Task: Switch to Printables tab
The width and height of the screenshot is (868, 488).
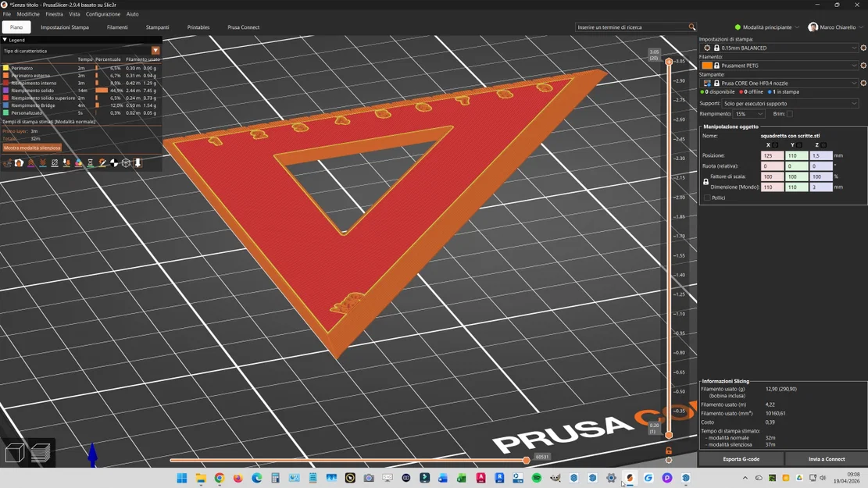Action: tap(198, 27)
